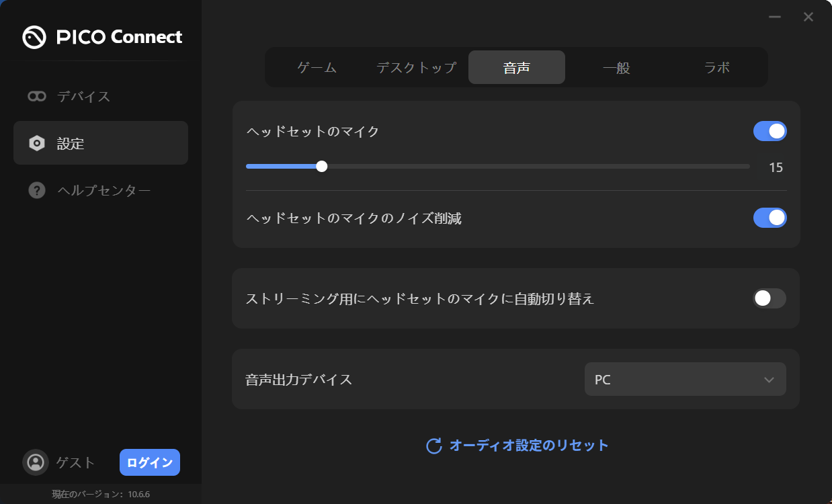Click the PICO Connect logo icon
832x504 pixels.
click(x=34, y=37)
